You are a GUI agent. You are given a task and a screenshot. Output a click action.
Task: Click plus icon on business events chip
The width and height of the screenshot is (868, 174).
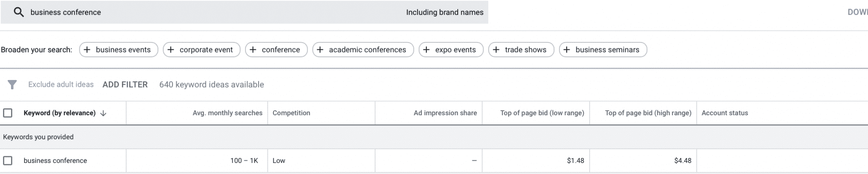(87, 50)
